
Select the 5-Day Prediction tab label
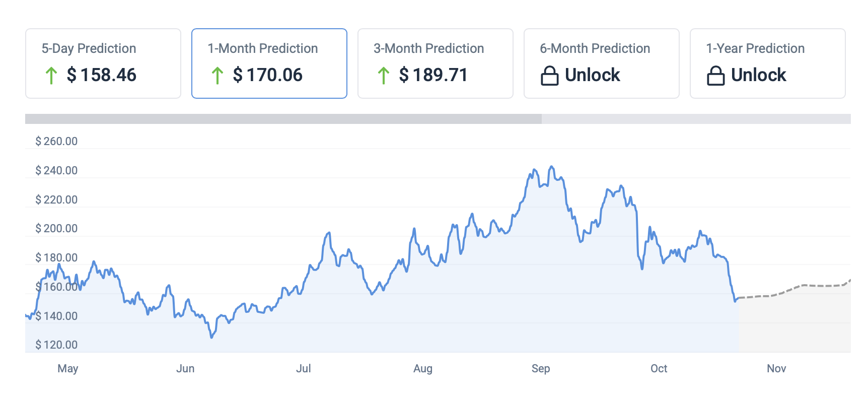89,48
